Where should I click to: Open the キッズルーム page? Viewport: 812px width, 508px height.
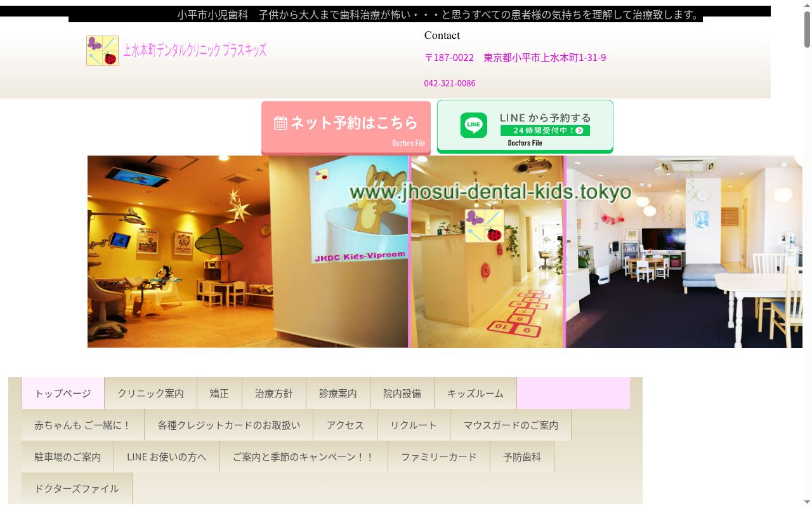point(476,394)
